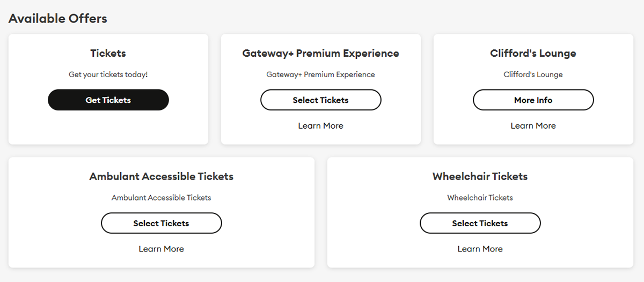644x282 pixels.
Task: Click the black Get Tickets button
Action: click(108, 100)
